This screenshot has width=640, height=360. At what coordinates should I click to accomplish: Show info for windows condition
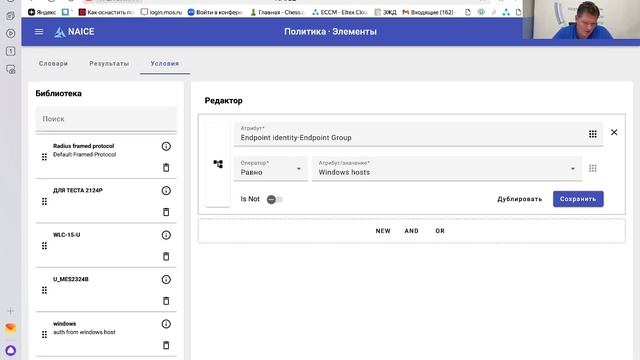[166, 324]
